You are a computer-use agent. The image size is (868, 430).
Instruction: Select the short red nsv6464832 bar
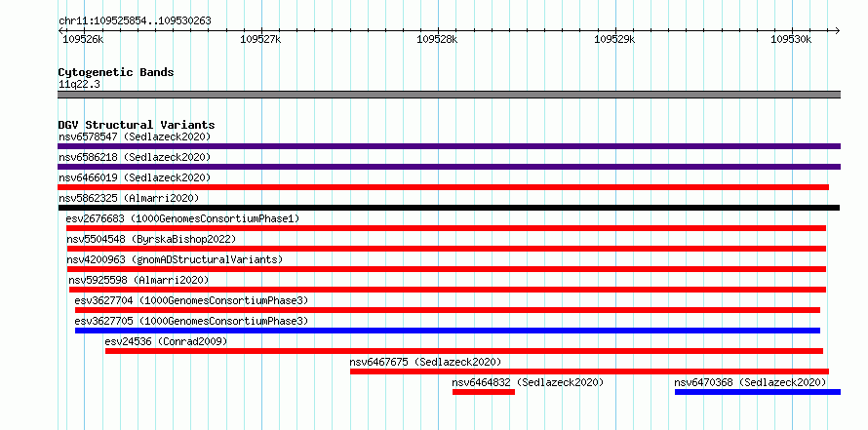pos(484,392)
